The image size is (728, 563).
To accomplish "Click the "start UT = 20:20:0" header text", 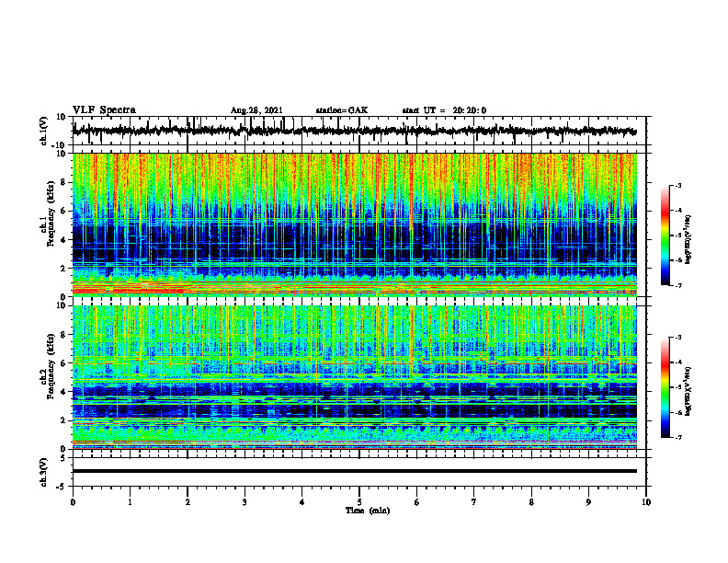I will (444, 110).
